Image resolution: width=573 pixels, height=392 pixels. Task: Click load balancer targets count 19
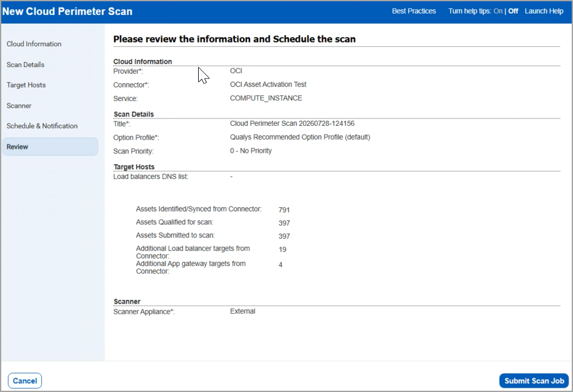[282, 249]
